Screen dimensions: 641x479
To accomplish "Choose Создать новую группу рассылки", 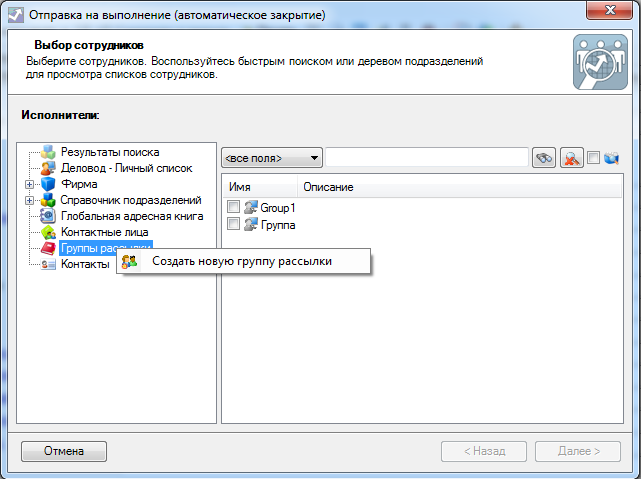I will pos(241,261).
